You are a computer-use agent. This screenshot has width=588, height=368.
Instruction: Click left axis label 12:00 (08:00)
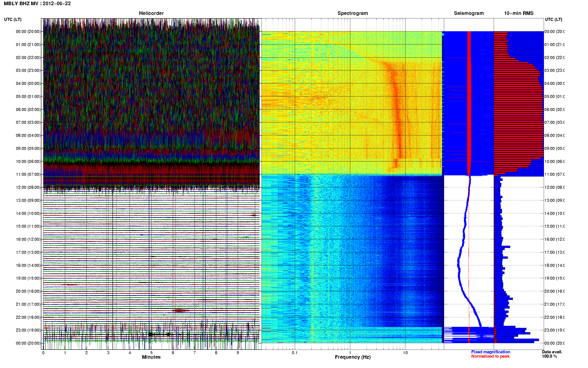(x=28, y=187)
